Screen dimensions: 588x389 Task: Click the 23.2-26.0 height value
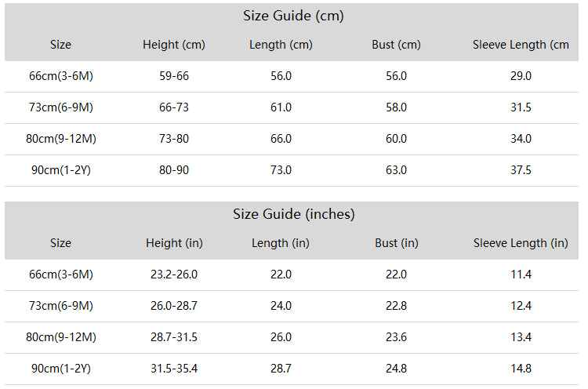174,274
